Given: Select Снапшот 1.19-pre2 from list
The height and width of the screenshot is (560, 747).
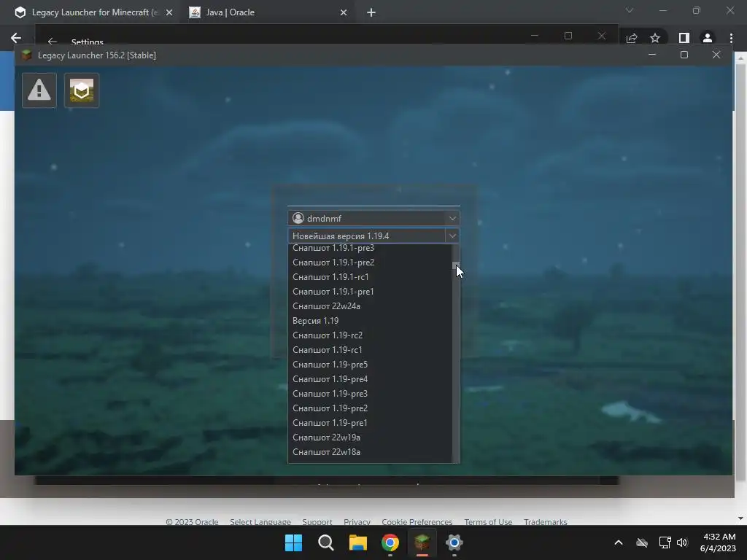Looking at the screenshot, I should (x=370, y=408).
